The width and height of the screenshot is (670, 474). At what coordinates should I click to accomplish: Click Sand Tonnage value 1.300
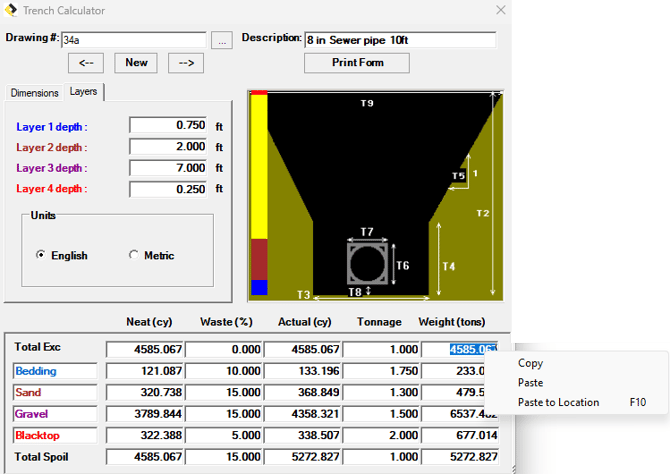[381, 392]
